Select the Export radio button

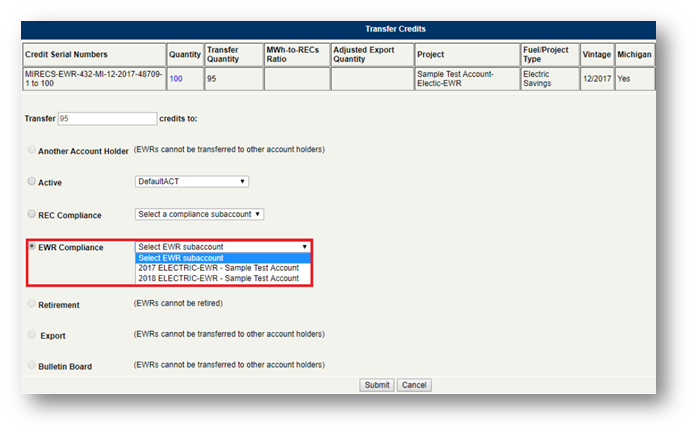coord(31,335)
